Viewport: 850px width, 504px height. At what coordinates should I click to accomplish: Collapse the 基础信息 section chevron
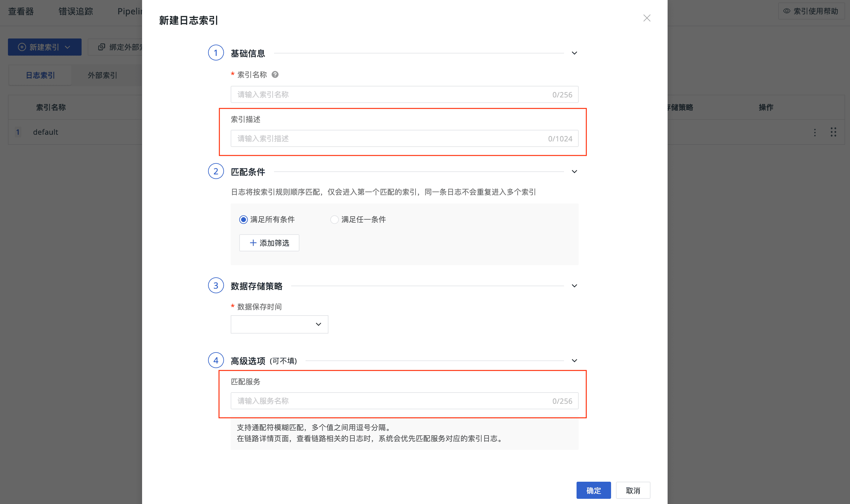coord(574,53)
